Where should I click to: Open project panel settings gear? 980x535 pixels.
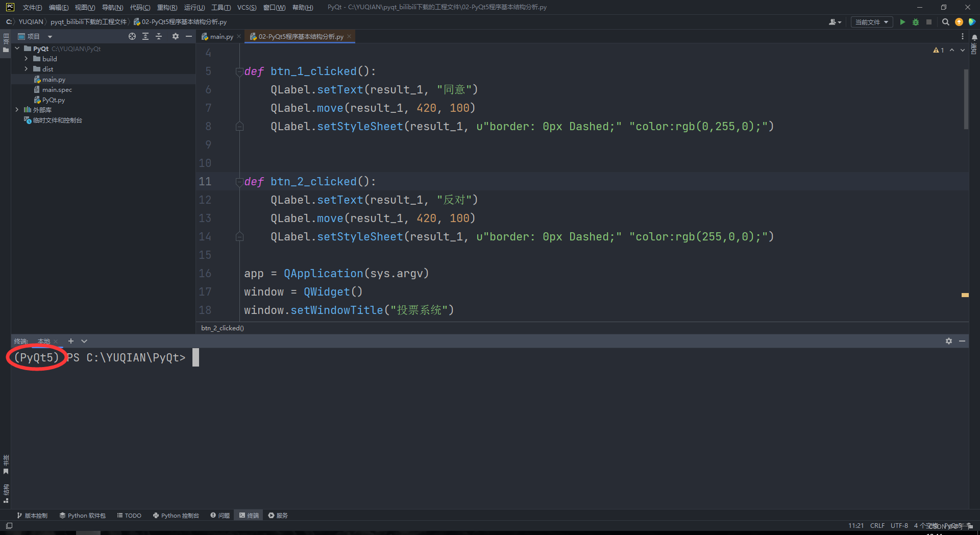click(176, 36)
